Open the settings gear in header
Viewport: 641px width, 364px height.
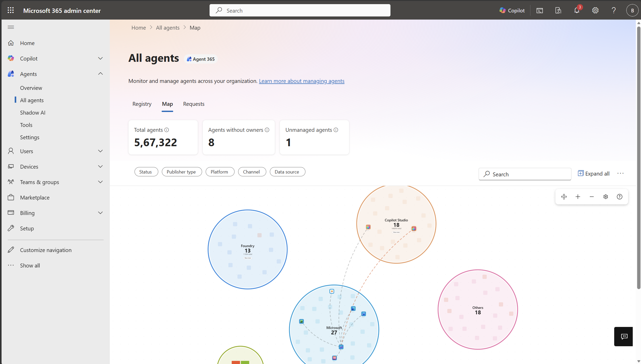pyautogui.click(x=595, y=10)
